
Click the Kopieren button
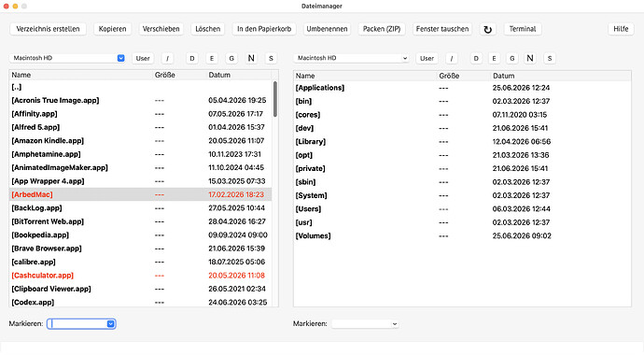point(113,29)
